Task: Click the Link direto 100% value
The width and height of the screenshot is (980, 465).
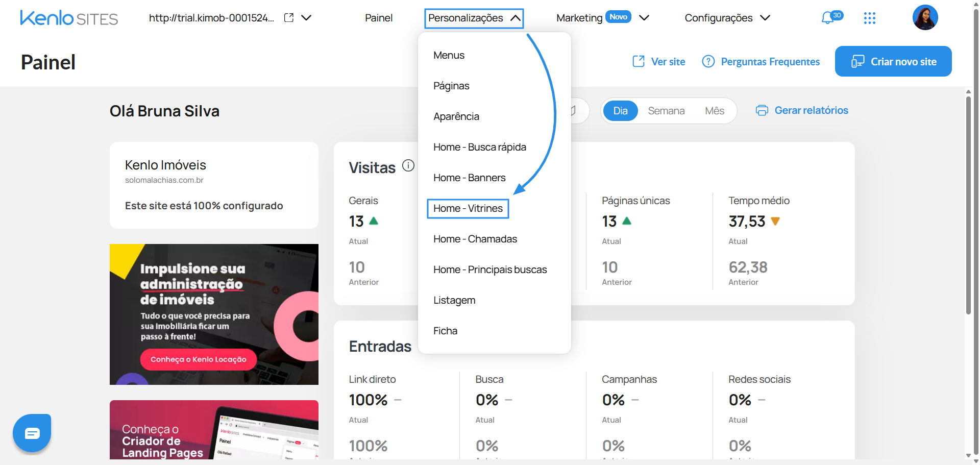Action: pos(368,400)
